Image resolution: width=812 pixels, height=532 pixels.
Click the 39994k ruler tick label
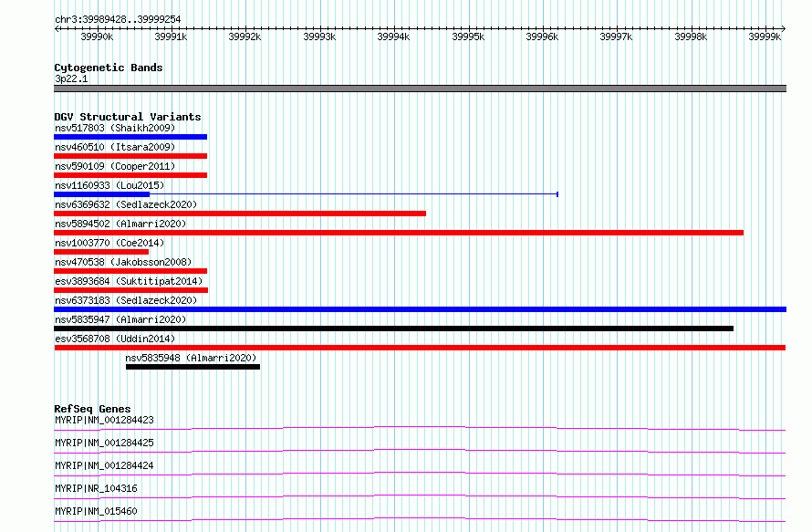point(393,37)
